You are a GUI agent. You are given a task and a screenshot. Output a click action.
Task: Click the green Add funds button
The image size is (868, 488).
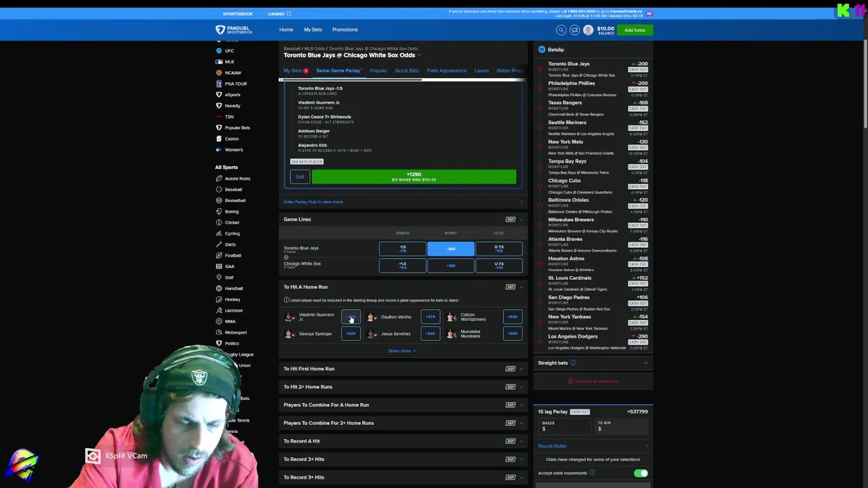coord(635,30)
